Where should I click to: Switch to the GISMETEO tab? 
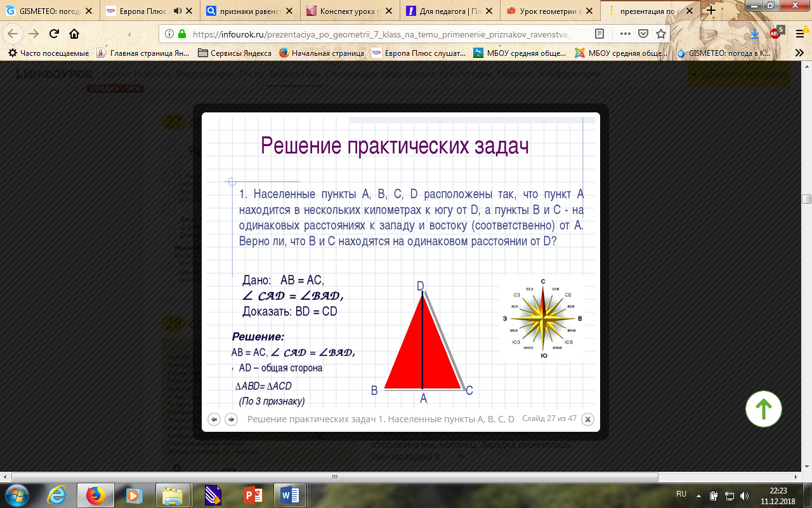pyautogui.click(x=50, y=10)
